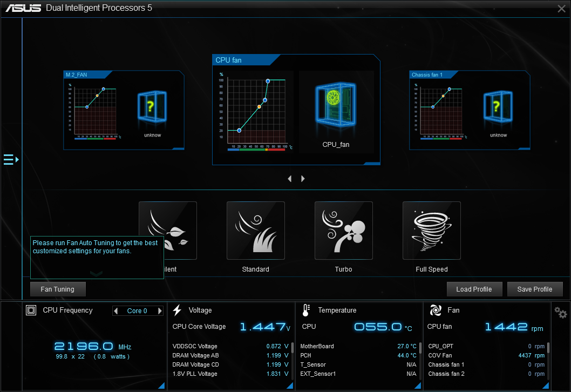Expand the Voltage panel corner triangle

pyautogui.click(x=290, y=386)
